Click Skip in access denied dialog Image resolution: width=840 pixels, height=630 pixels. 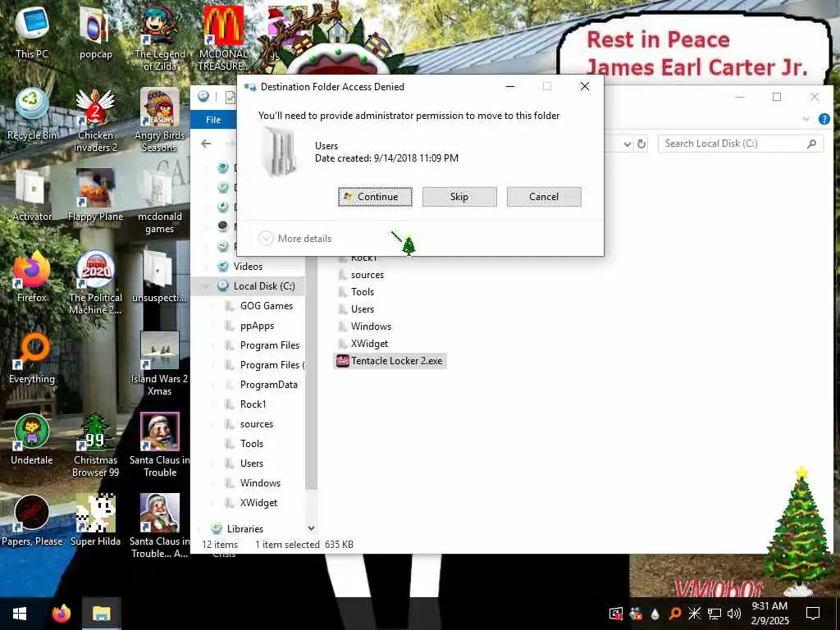(x=459, y=197)
